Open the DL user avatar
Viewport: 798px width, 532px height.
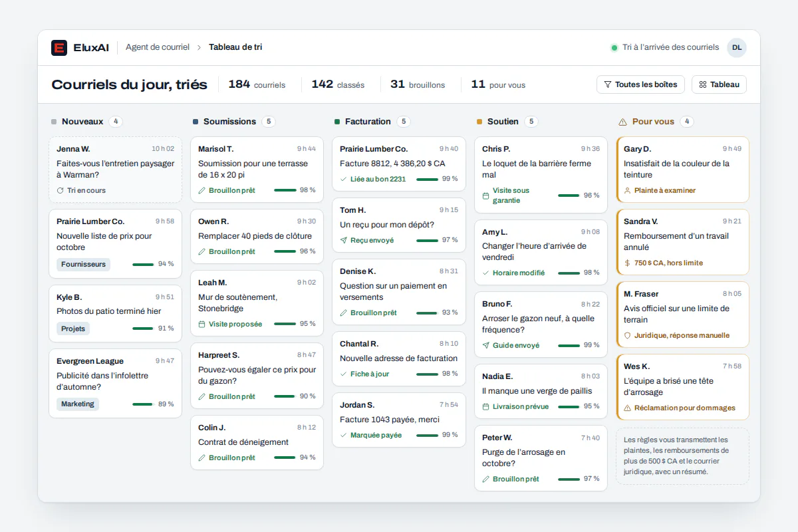point(737,47)
